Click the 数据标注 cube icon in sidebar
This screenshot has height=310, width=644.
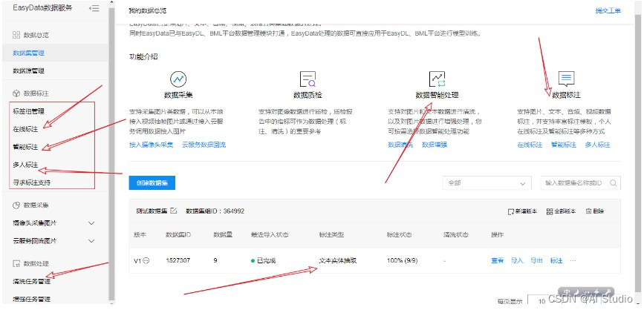(x=16, y=93)
